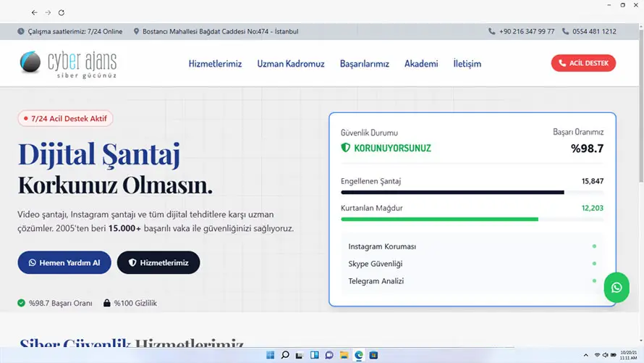Click the 12,203 rescued count value
Viewport: 644px width, 363px height.
[592, 208]
